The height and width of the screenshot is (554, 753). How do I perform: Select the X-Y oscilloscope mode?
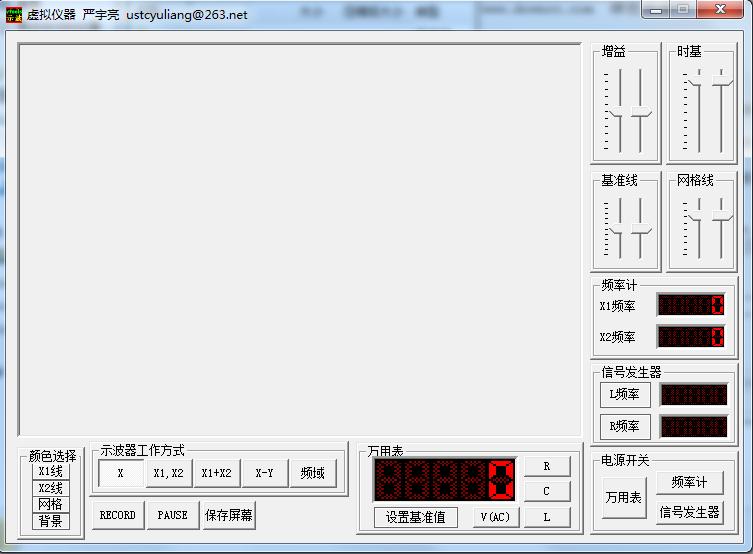click(x=265, y=473)
